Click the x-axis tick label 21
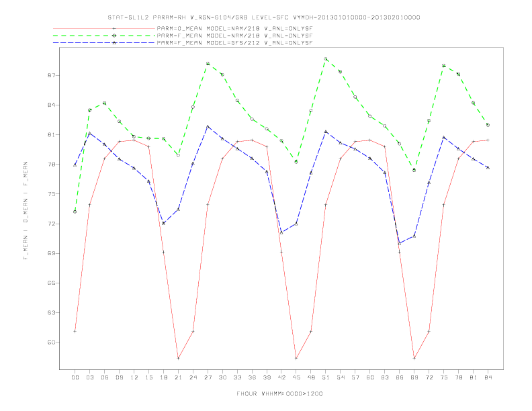Screen dimensions: 532x411 click(x=178, y=377)
